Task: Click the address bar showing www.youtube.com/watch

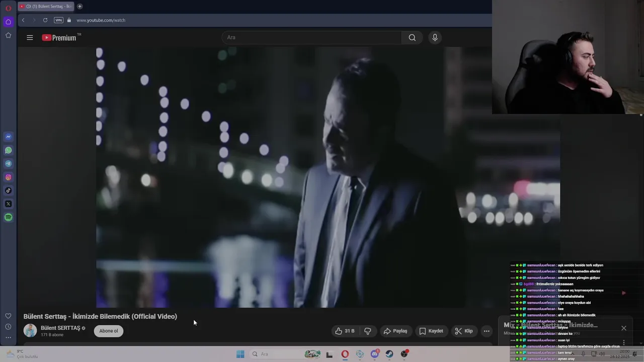Action: 101,20
